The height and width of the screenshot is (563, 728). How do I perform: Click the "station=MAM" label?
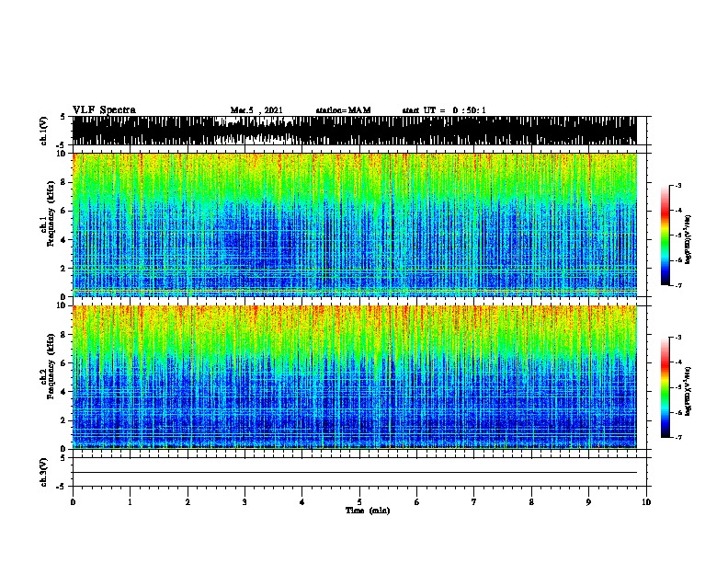(x=343, y=110)
